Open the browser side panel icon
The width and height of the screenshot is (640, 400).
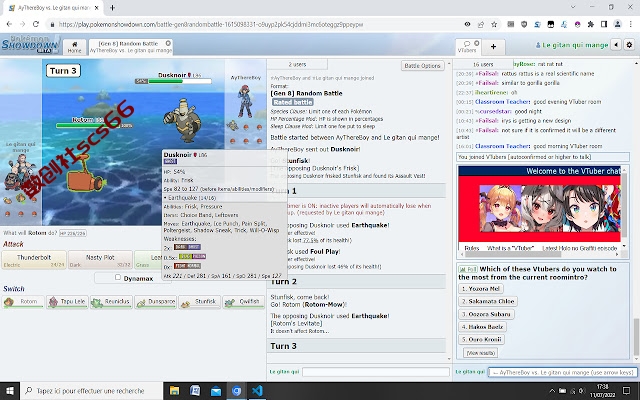[604, 24]
